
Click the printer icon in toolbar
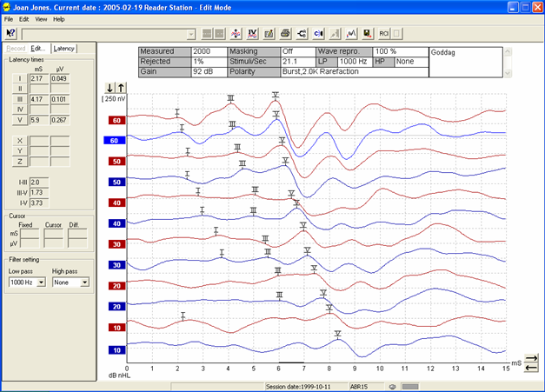tap(284, 33)
